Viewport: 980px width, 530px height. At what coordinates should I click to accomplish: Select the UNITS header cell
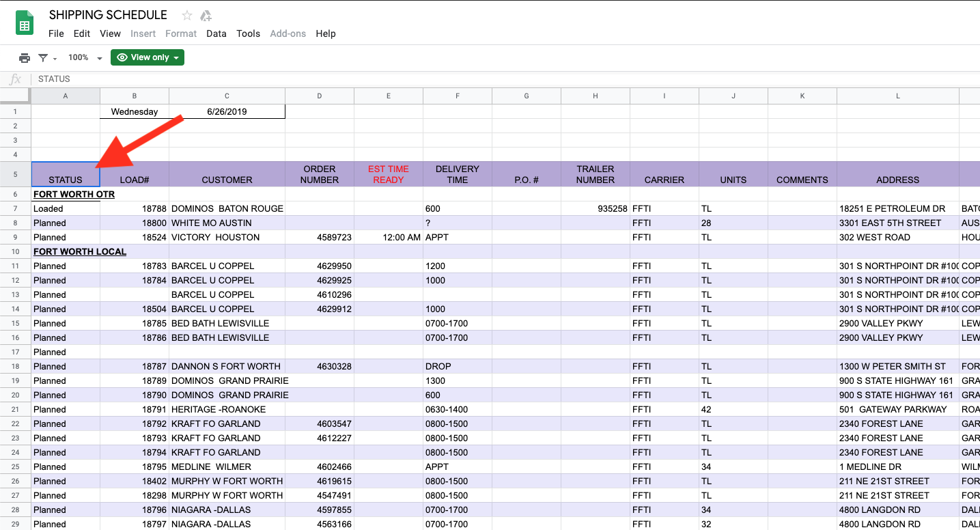[x=733, y=174]
